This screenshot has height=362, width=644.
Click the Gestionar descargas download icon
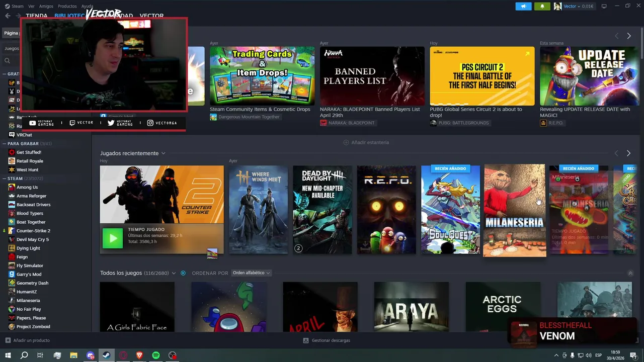[x=305, y=340]
